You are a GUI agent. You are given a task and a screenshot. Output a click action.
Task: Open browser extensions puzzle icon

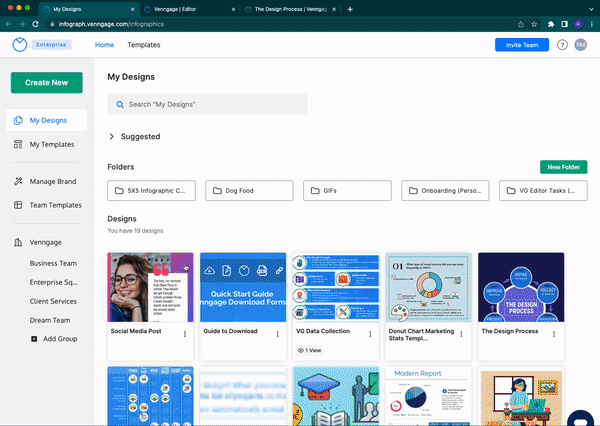coord(551,24)
